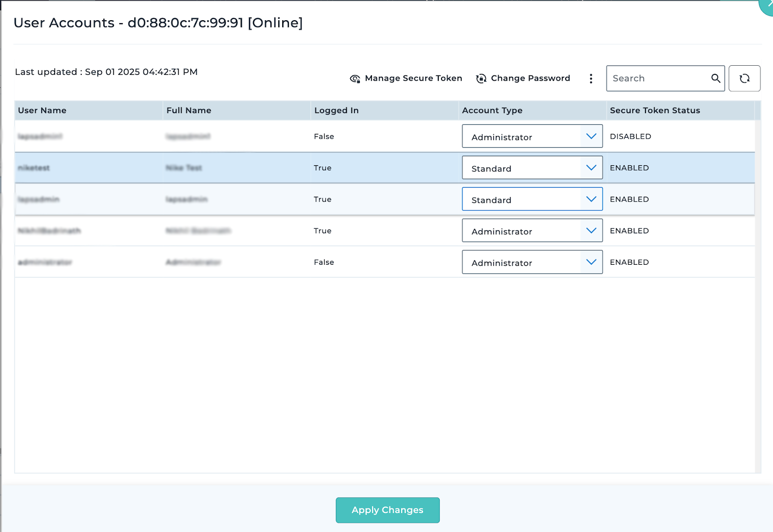773x532 pixels.
Task: Click ENABLED status in the last row
Action: click(x=629, y=262)
